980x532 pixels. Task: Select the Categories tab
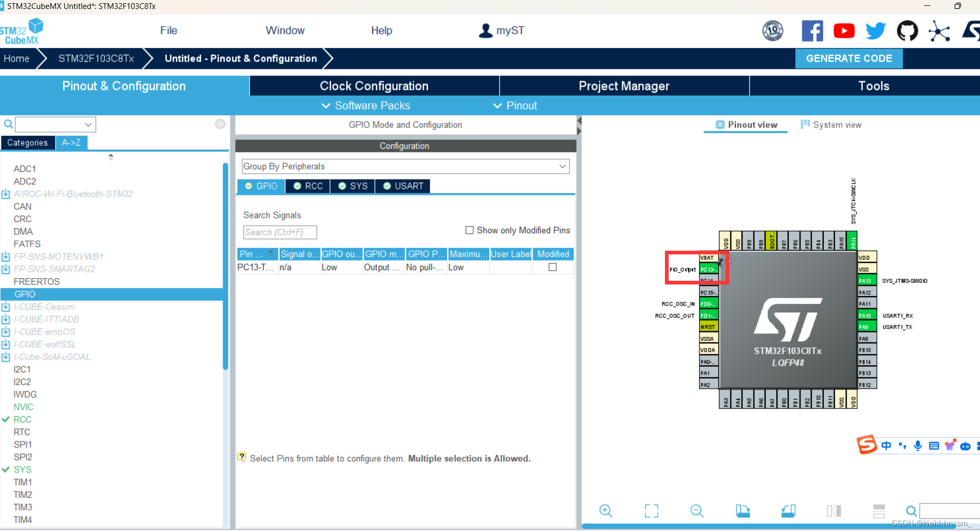point(27,142)
